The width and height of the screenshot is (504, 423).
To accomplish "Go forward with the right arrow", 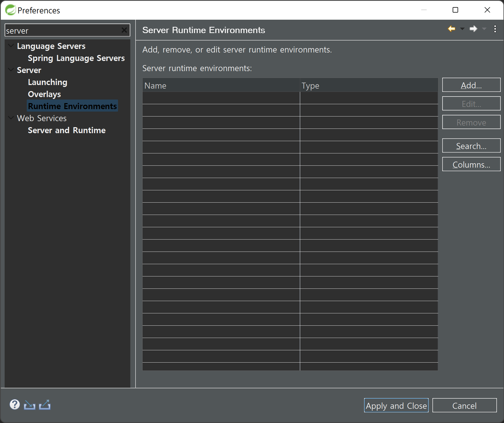I will pos(473,29).
